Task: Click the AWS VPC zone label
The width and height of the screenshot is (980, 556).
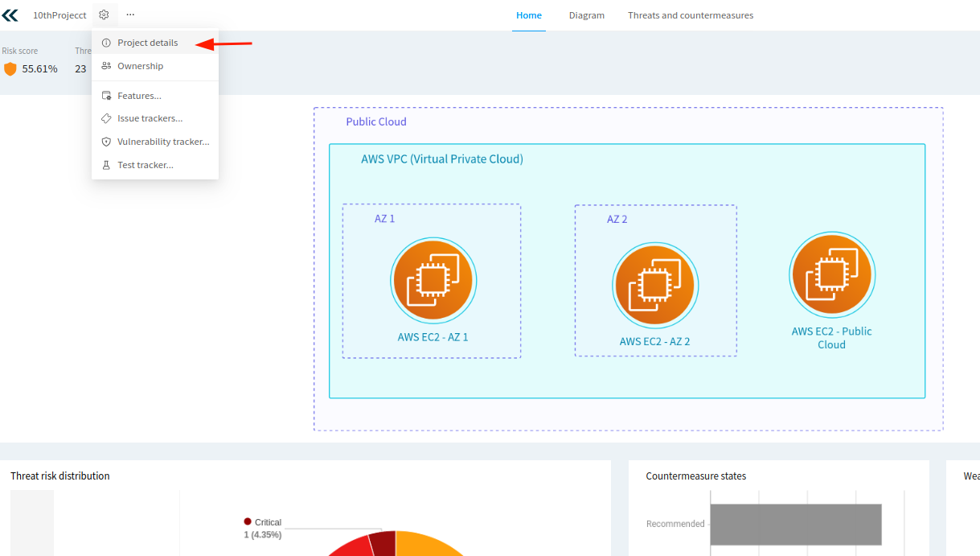Action: (442, 159)
